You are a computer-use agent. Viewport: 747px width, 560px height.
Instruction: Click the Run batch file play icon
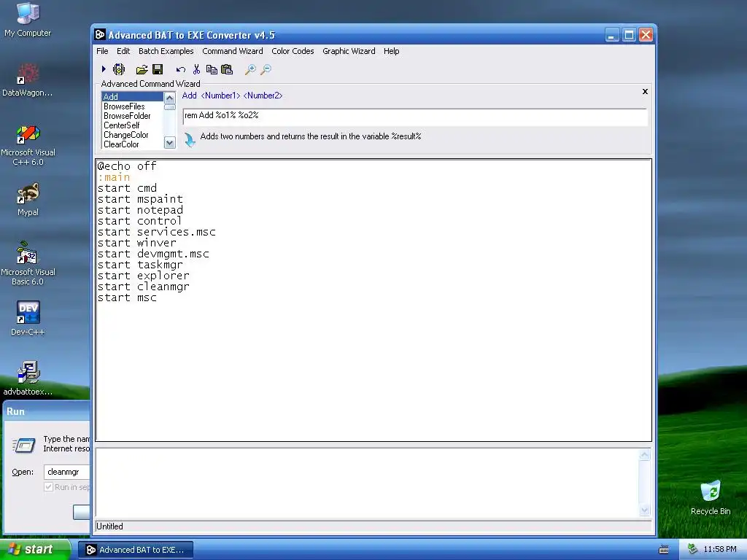pos(104,69)
